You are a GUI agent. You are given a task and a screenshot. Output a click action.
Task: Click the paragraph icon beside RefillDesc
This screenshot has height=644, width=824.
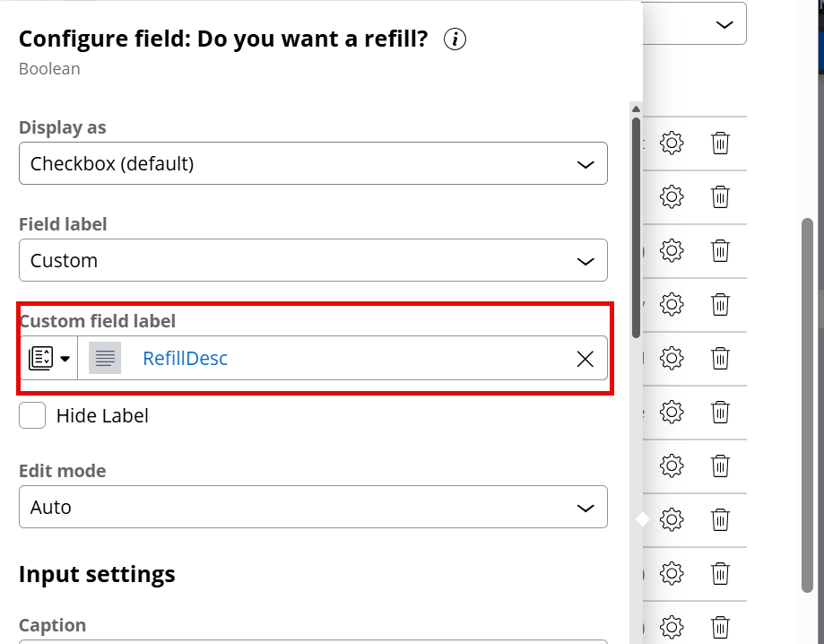[105, 358]
